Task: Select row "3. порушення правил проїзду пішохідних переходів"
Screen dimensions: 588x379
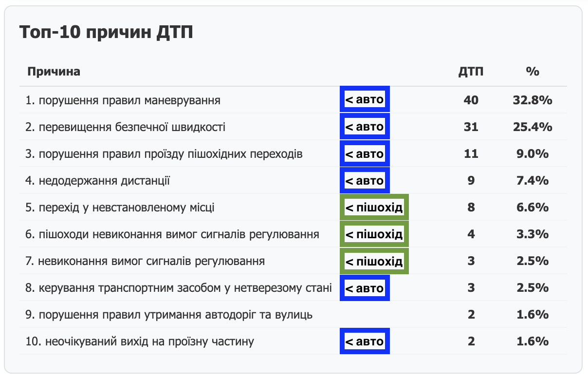Action: coord(164,154)
